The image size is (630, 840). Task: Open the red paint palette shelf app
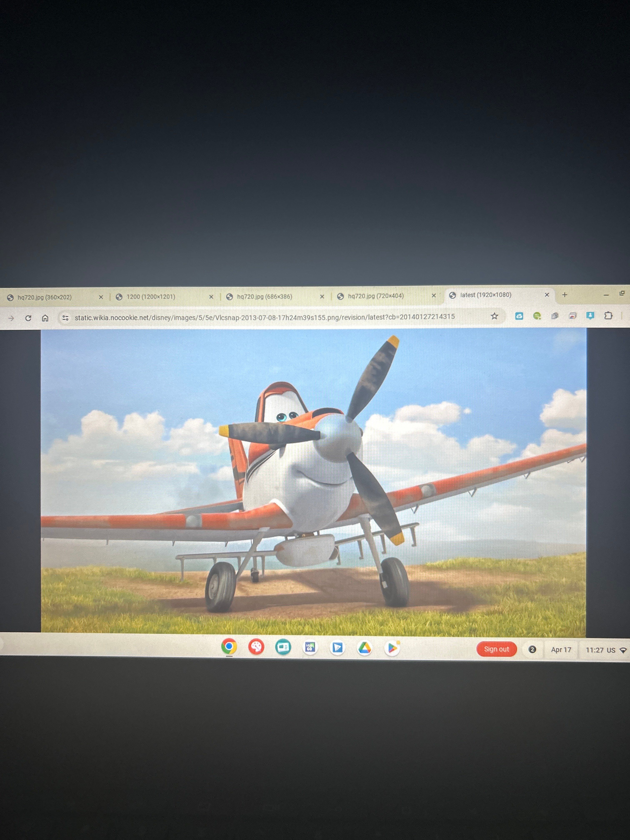pyautogui.click(x=256, y=647)
